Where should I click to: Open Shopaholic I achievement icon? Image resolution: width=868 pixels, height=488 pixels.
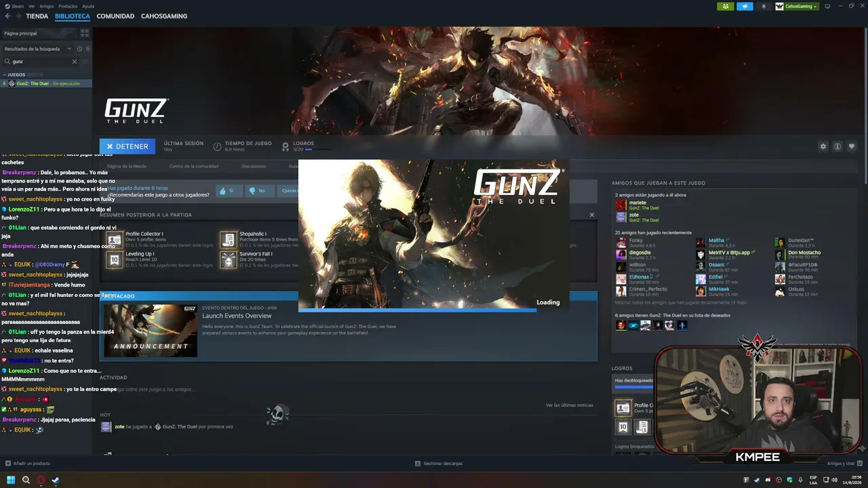[229, 239]
